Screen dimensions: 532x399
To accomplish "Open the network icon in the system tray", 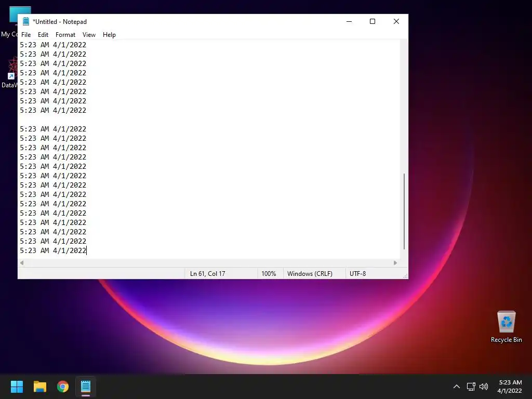I will click(x=471, y=387).
